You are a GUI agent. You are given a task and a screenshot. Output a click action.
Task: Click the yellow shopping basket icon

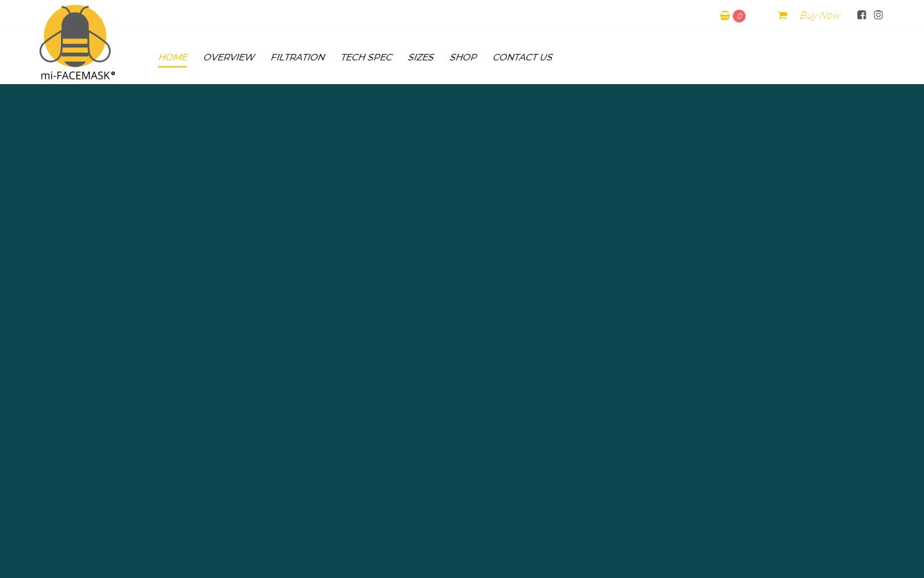pos(724,15)
